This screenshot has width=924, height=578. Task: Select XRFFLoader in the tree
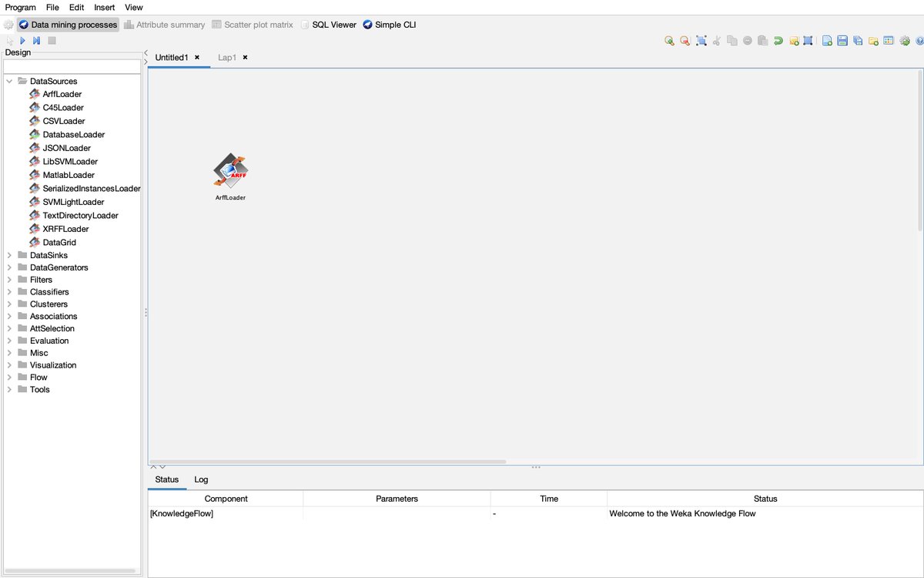point(65,229)
